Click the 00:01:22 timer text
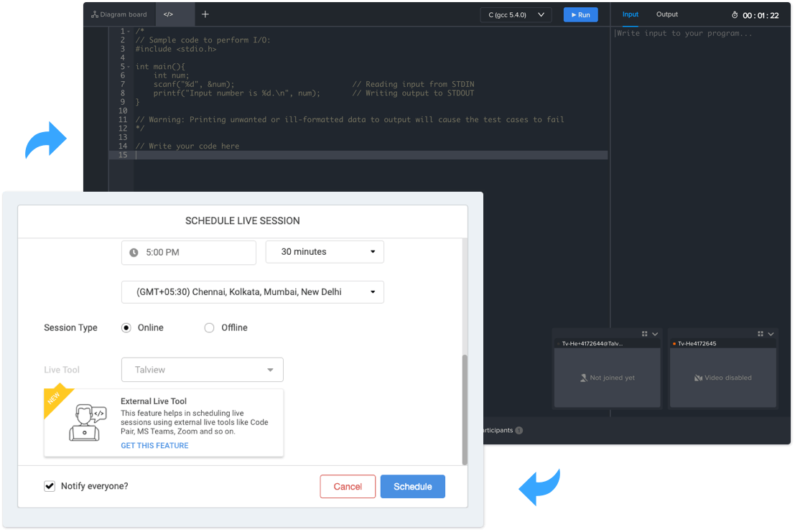795x532 pixels. (x=761, y=16)
